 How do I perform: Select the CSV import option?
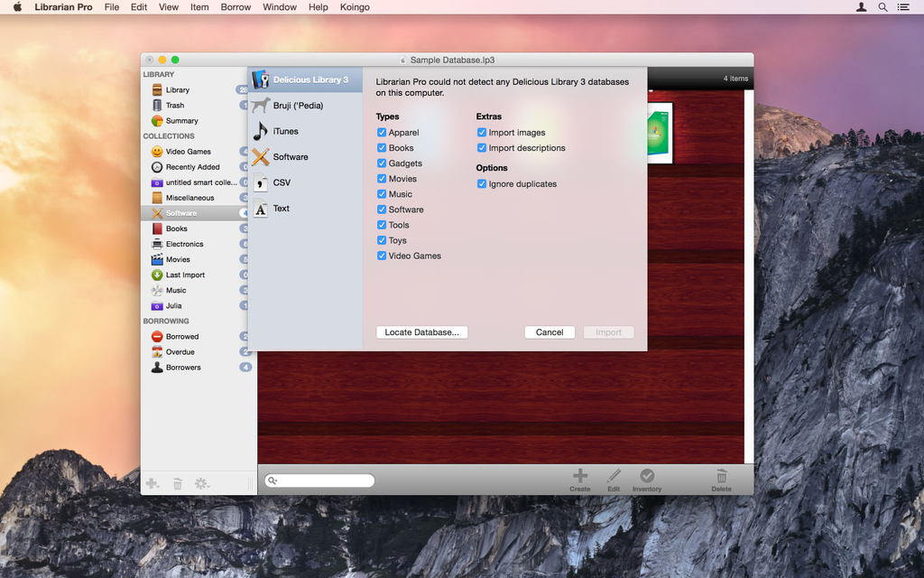(282, 182)
